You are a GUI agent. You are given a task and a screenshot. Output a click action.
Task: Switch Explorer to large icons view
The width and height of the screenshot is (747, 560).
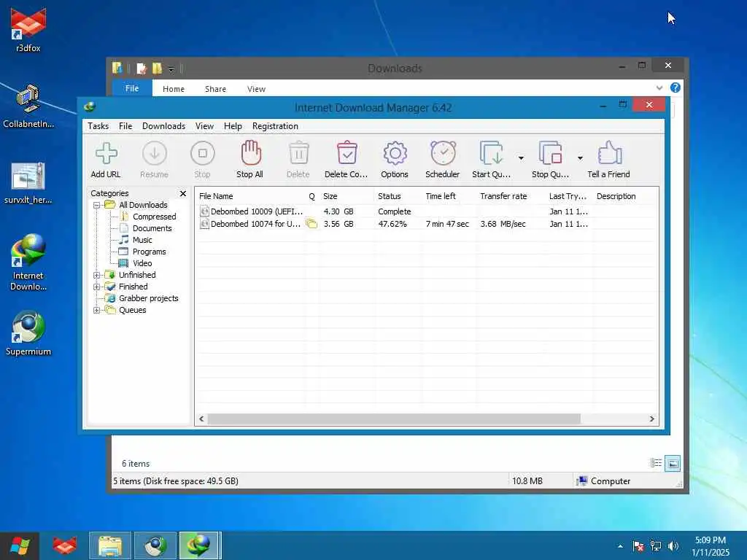click(673, 463)
